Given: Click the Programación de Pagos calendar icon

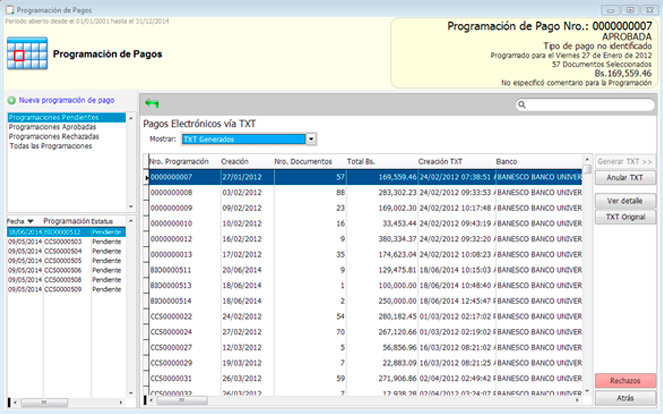Looking at the screenshot, I should 25,55.
